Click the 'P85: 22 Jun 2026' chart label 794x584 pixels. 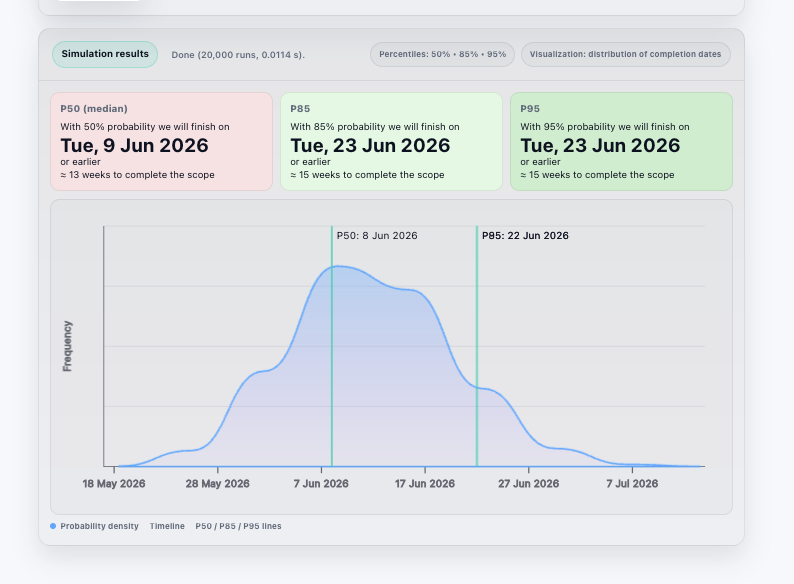coord(525,236)
